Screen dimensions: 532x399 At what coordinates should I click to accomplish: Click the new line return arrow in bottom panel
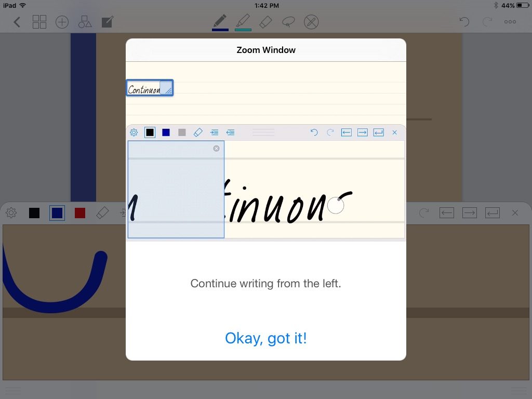492,213
